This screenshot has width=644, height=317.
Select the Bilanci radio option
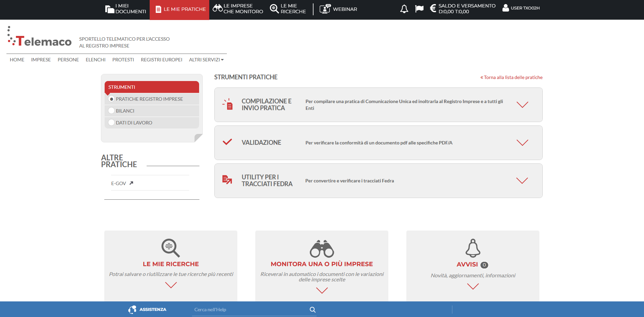[x=111, y=111]
